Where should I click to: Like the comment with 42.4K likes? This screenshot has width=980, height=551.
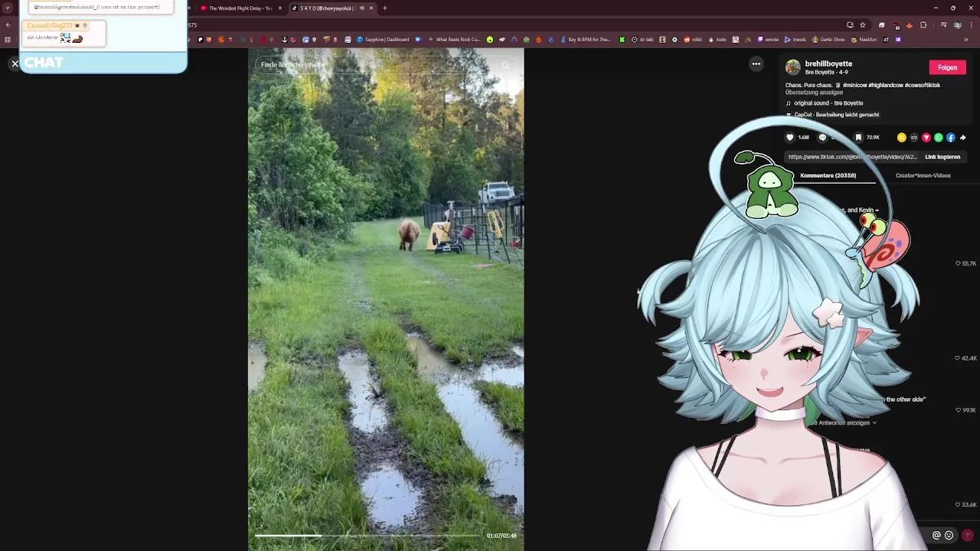click(x=958, y=358)
